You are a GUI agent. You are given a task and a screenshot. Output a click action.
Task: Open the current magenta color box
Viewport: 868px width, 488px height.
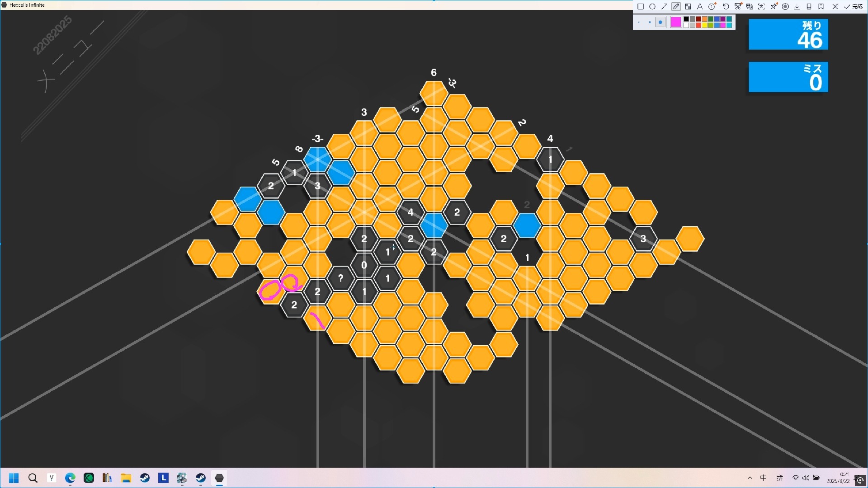[x=675, y=22]
